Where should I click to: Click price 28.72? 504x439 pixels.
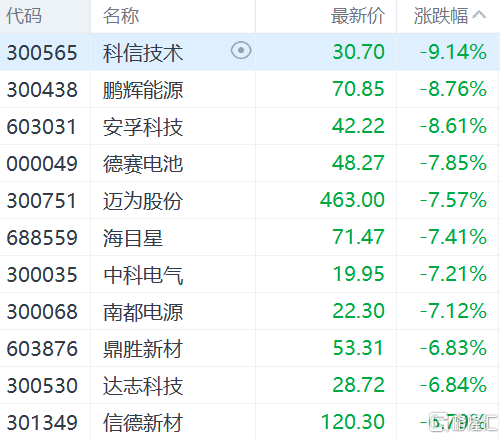359,385
